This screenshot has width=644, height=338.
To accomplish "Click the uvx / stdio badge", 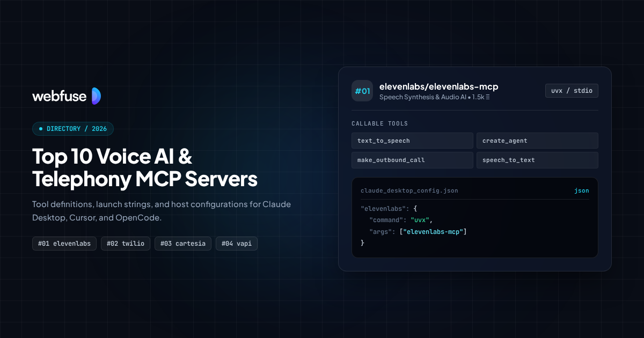I will (572, 91).
